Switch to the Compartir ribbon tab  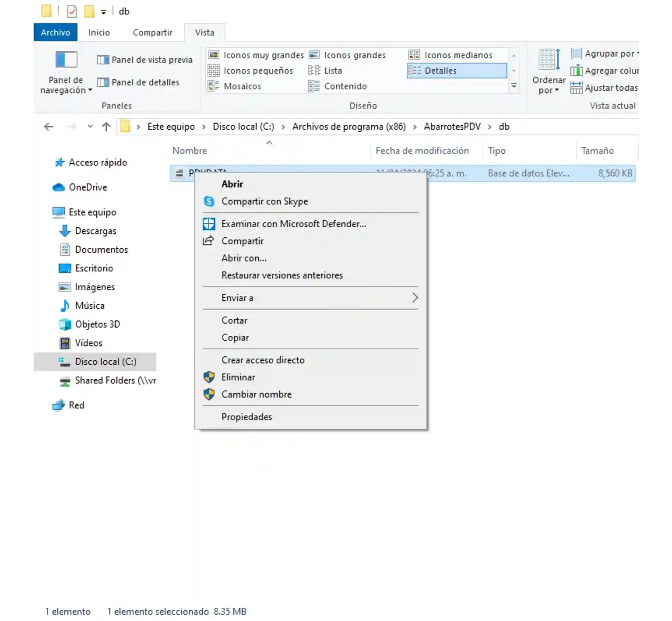tap(153, 32)
